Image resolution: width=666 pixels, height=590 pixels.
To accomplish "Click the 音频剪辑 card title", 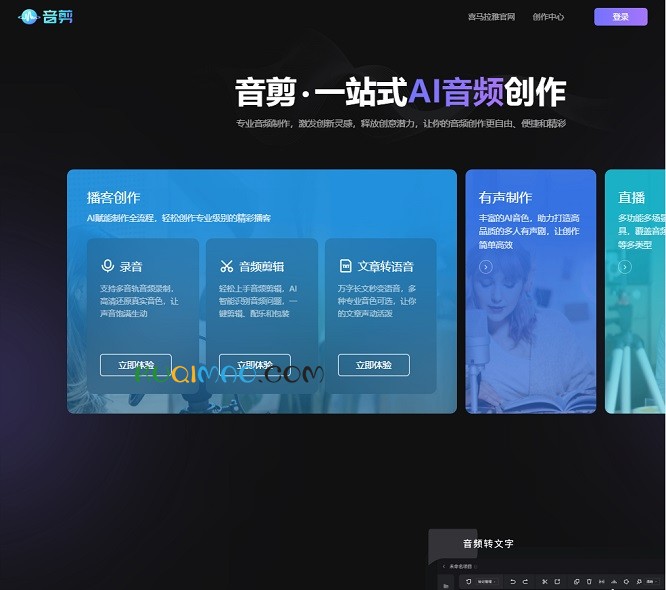I will [x=262, y=267].
